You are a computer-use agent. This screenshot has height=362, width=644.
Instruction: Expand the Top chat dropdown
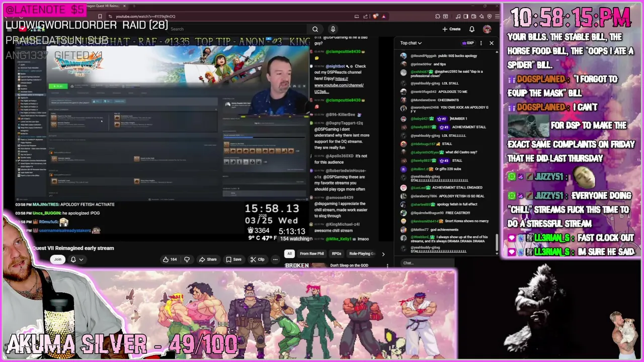coord(411,43)
